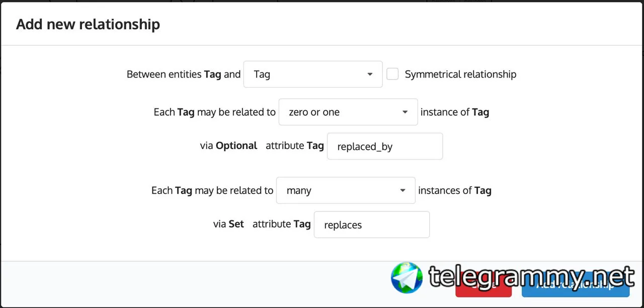Image resolution: width=644 pixels, height=308 pixels.
Task: Click the "Add new relationship" dialog title
Action: click(x=88, y=24)
